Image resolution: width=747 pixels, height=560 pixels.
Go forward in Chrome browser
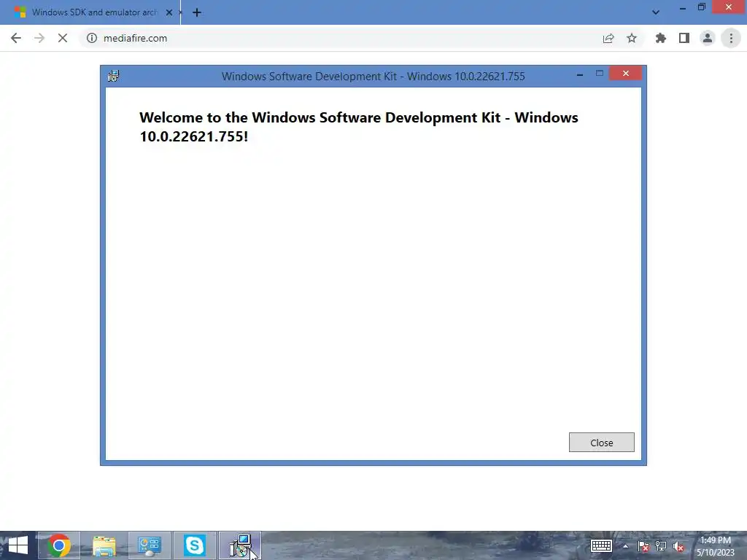[x=39, y=38]
